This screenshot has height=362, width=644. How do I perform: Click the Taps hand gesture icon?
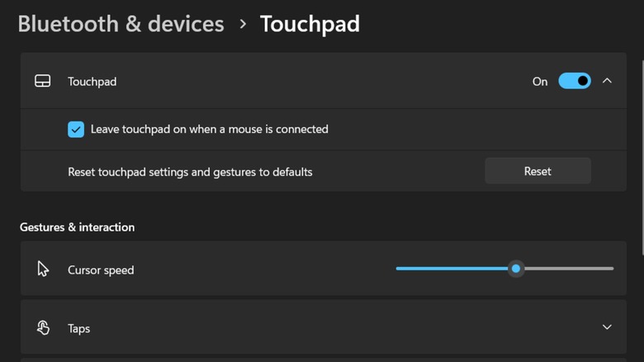[43, 328]
